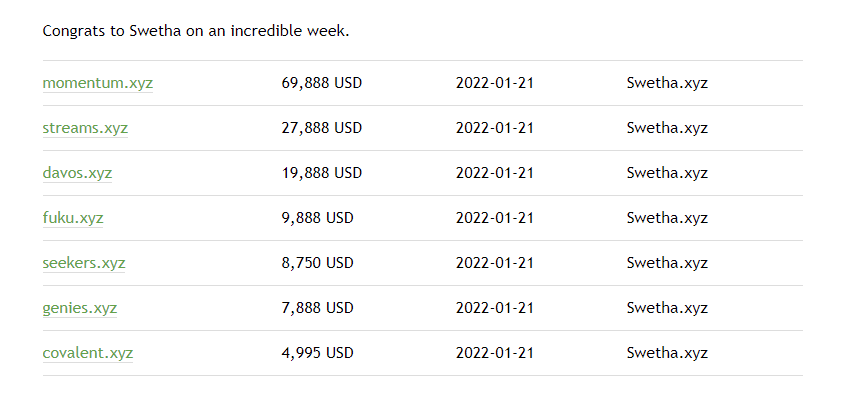Screen dimensions: 842x399
Task: Click the date in the genies.xyz row
Action: pyautogui.click(x=495, y=308)
